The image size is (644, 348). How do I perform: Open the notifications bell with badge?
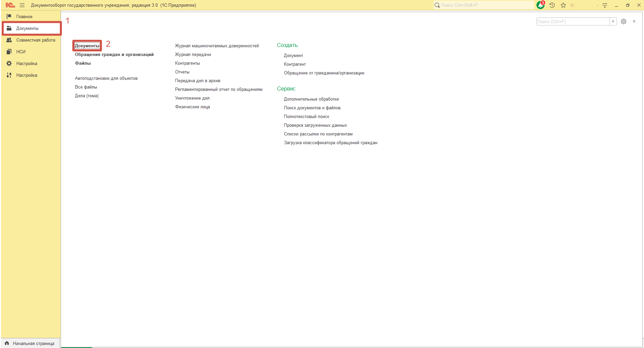point(540,5)
